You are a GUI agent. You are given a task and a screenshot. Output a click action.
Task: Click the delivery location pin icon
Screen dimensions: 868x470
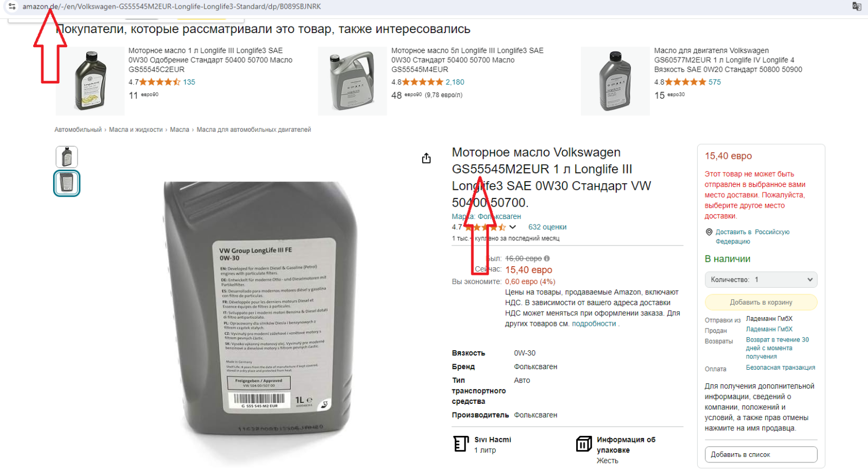coord(709,232)
